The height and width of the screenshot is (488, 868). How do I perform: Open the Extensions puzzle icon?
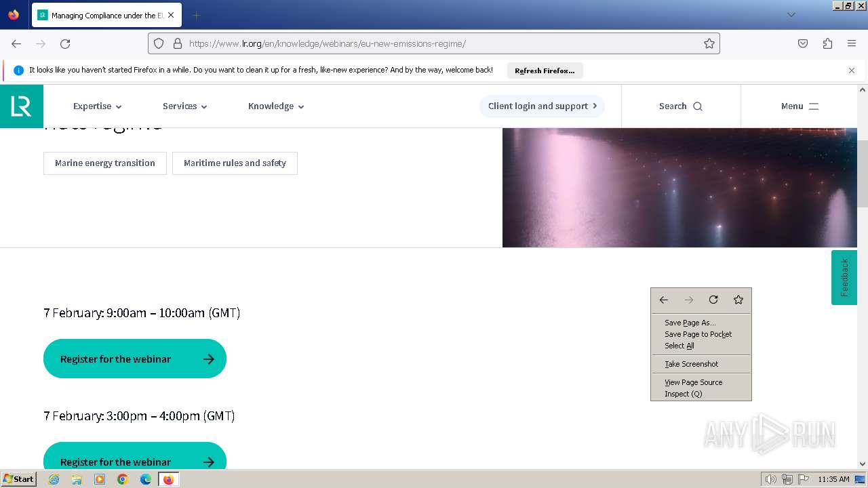coord(827,43)
